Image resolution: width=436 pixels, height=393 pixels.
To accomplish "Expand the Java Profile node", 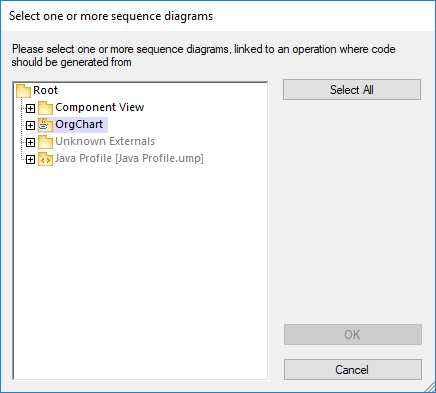I will coord(30,160).
